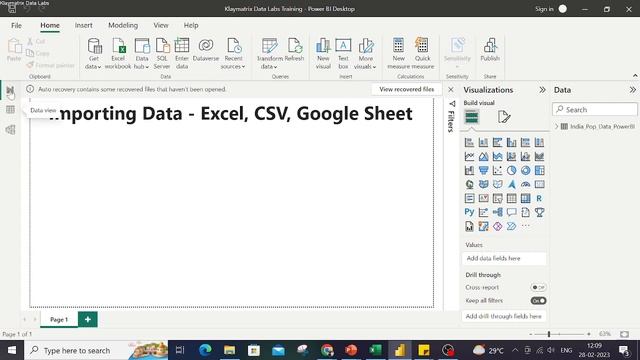Viewport: 640px width, 360px height.
Task: Select the Donut chart visual
Action: (525, 170)
